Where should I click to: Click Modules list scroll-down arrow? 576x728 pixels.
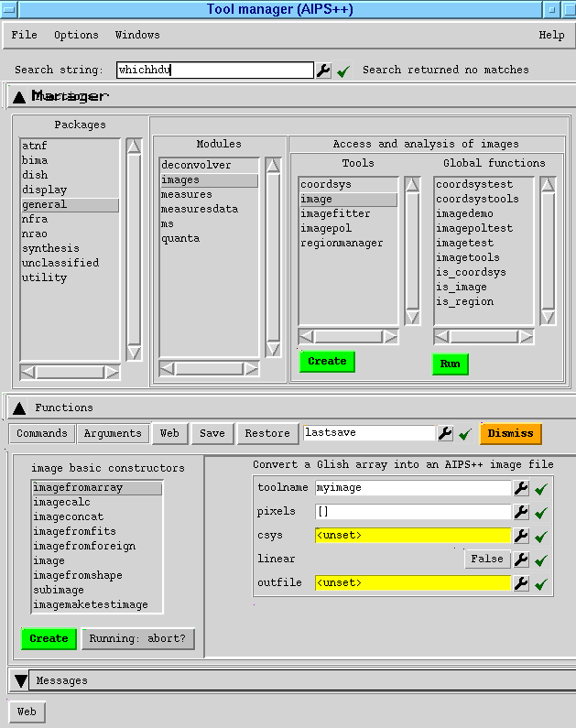(x=273, y=349)
